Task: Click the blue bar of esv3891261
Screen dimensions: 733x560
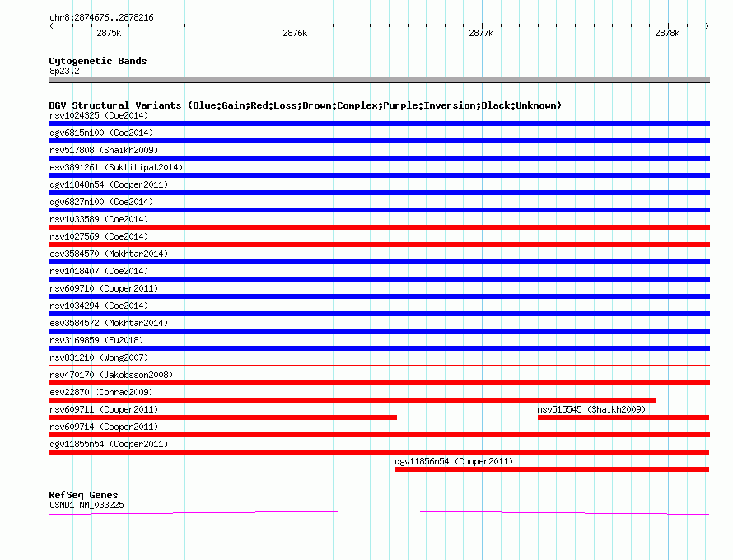Action: 379,175
